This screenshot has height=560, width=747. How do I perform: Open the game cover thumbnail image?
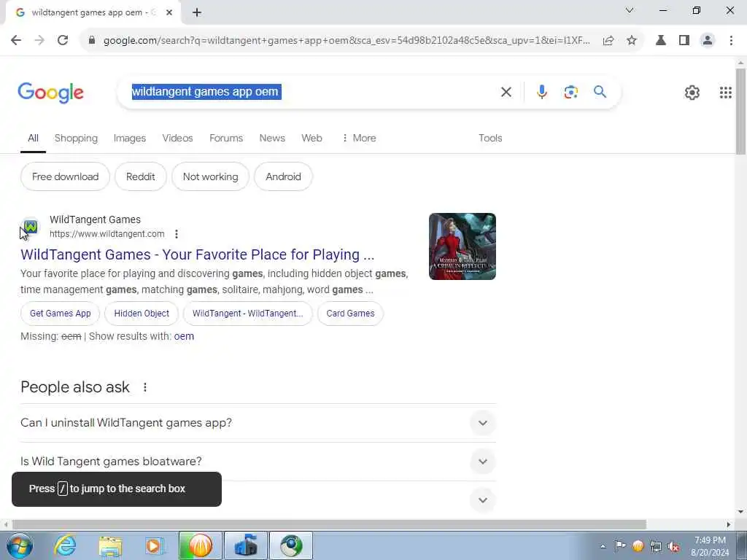[x=462, y=246]
